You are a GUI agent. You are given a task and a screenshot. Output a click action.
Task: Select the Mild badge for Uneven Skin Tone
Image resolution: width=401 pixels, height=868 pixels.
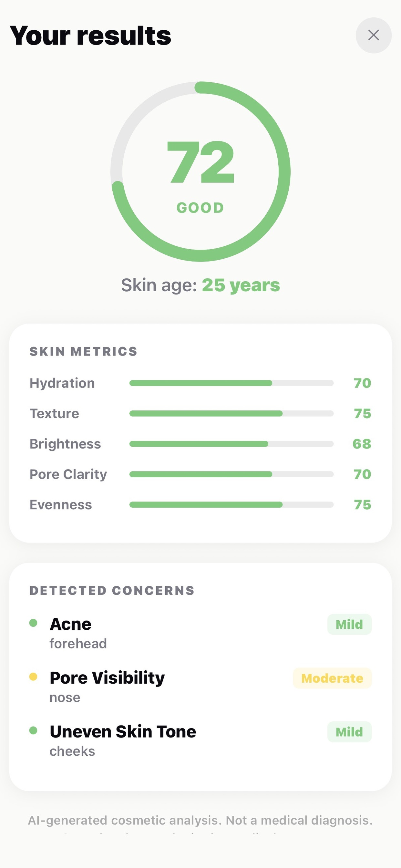point(349,732)
